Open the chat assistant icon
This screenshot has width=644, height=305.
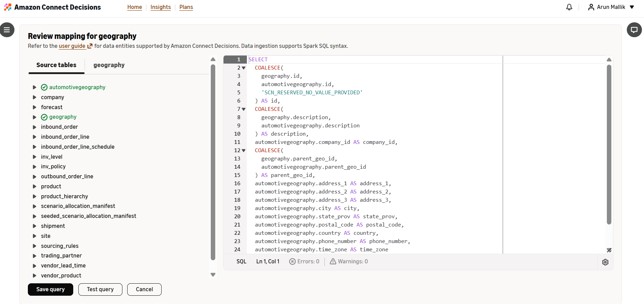(634, 30)
